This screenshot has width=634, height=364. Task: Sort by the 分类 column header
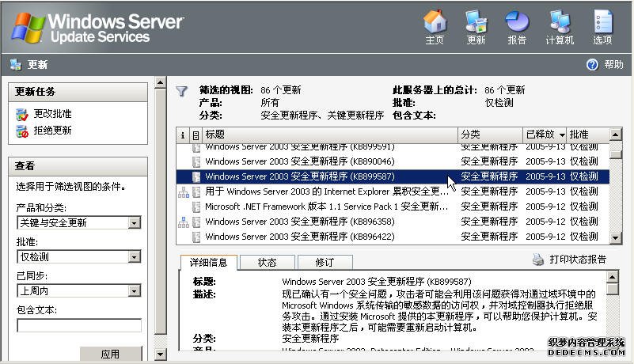(491, 135)
